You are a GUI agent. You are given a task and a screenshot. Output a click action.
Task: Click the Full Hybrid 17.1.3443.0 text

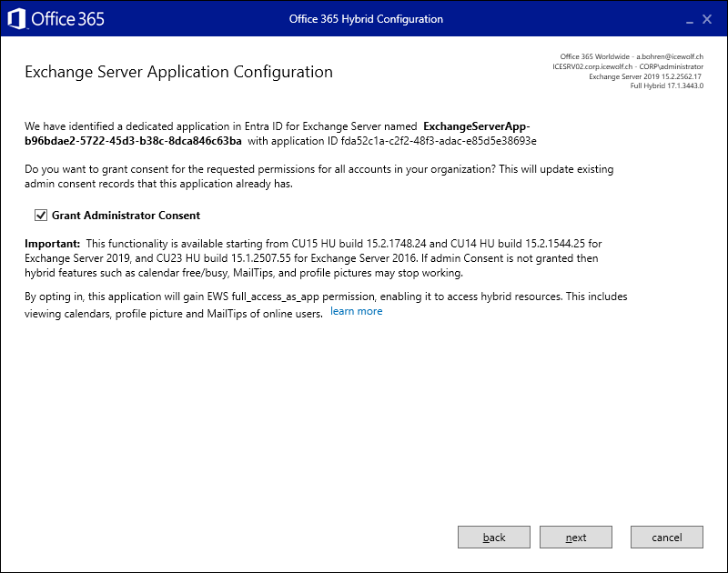tap(667, 85)
